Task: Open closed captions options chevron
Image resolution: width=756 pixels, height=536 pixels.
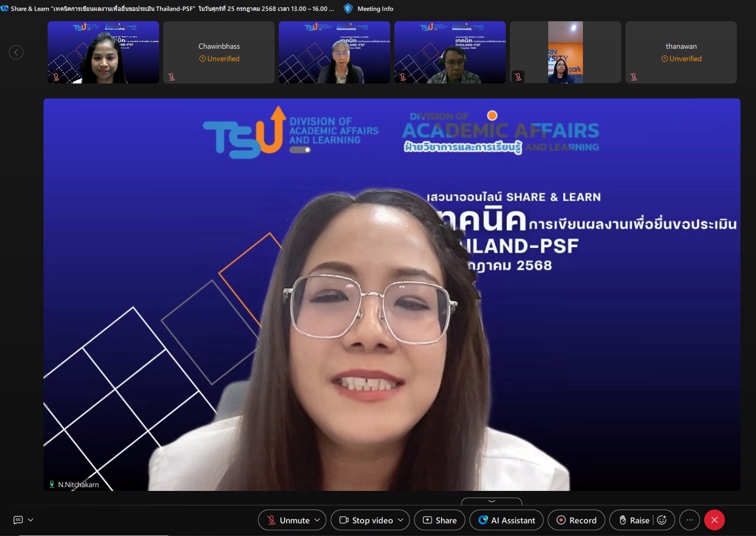Action: coord(31,520)
